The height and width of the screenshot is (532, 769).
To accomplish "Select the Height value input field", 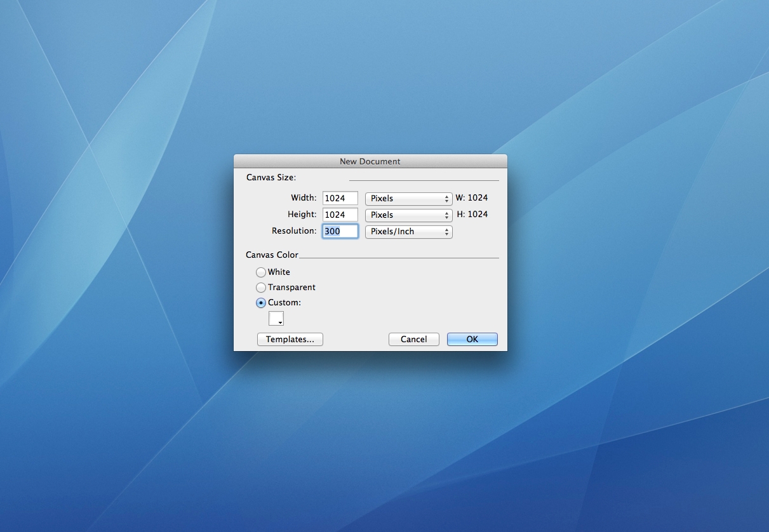I will click(x=340, y=215).
